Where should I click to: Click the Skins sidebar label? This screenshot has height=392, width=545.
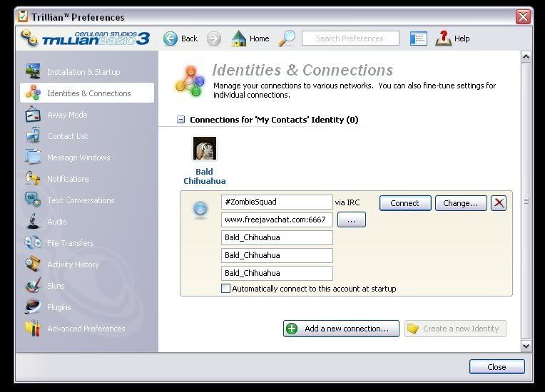(56, 286)
